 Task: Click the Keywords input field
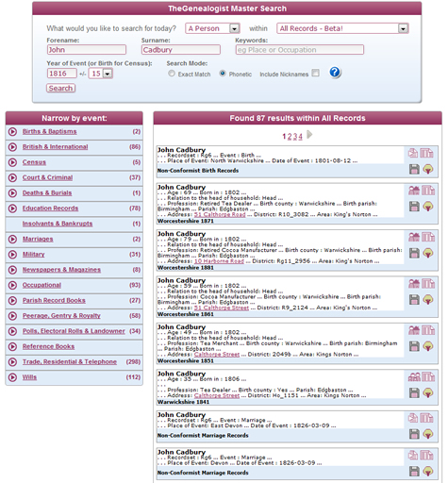(x=300, y=50)
